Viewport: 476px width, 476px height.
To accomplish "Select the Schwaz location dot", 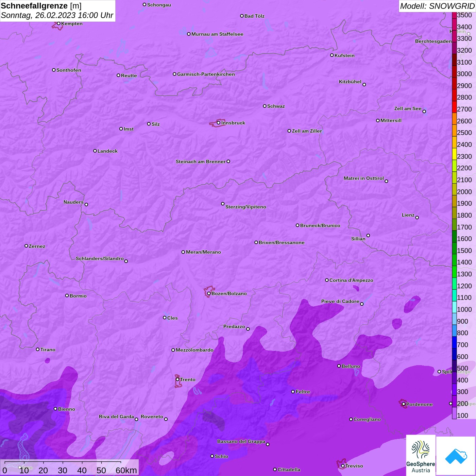I will pyautogui.click(x=265, y=106).
